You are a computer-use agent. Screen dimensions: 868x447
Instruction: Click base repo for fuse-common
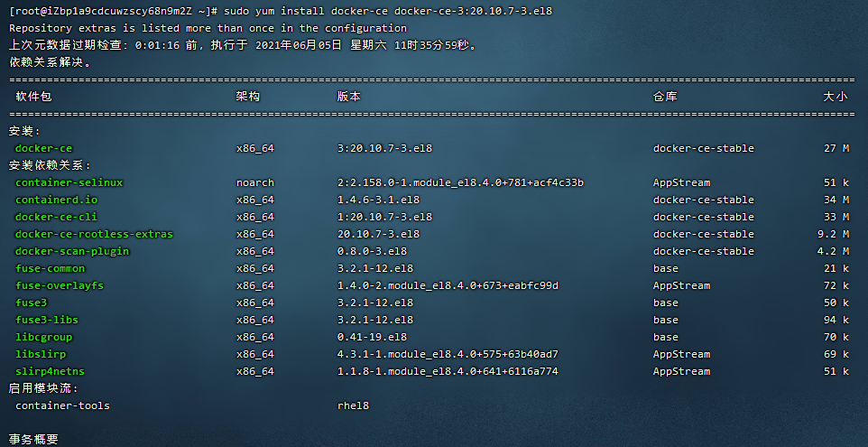(665, 268)
